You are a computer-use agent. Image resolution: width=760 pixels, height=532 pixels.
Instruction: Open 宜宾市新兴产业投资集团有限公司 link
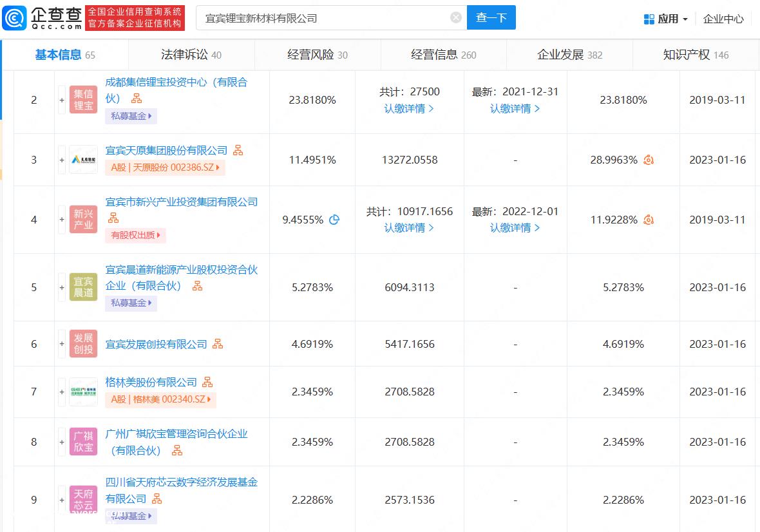(x=181, y=202)
